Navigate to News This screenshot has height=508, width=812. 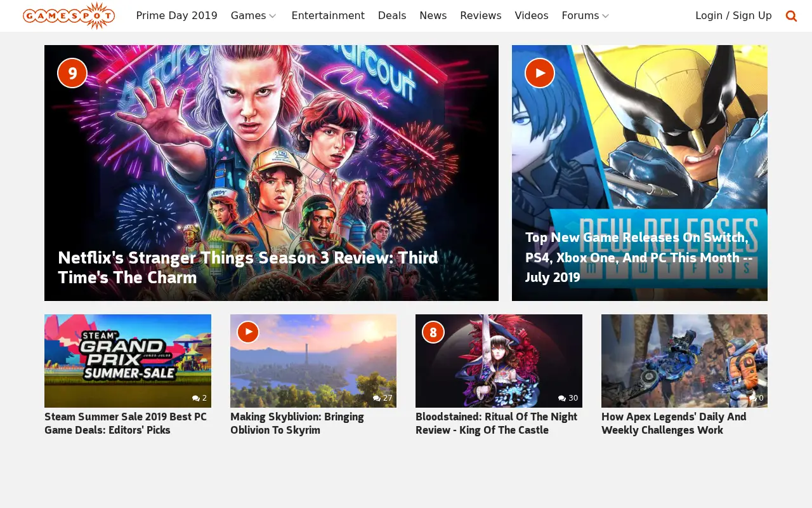(433, 16)
